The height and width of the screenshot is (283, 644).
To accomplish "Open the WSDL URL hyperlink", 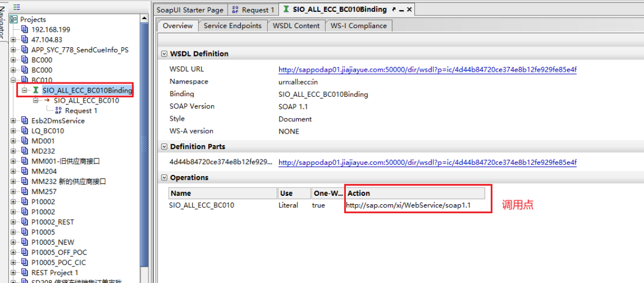I will 428,69.
